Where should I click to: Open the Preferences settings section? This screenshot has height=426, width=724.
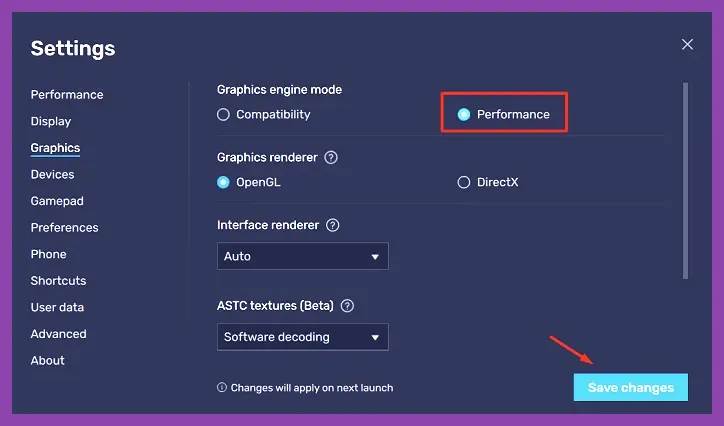(64, 228)
